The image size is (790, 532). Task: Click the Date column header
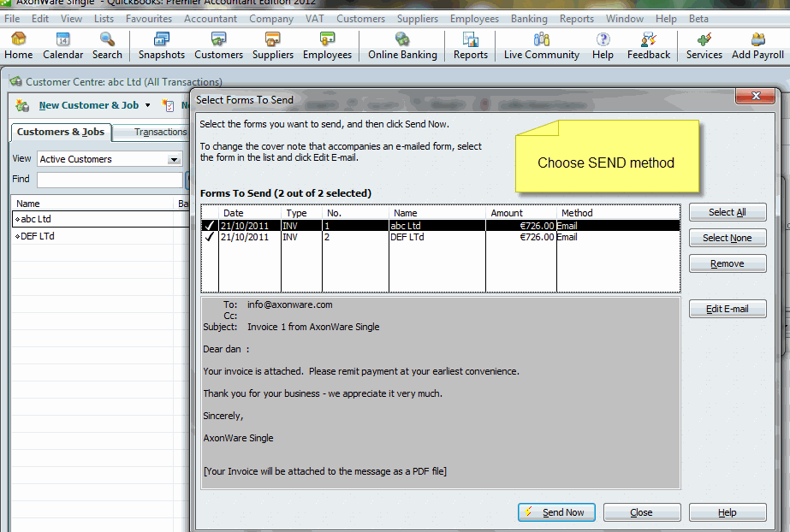click(250, 213)
